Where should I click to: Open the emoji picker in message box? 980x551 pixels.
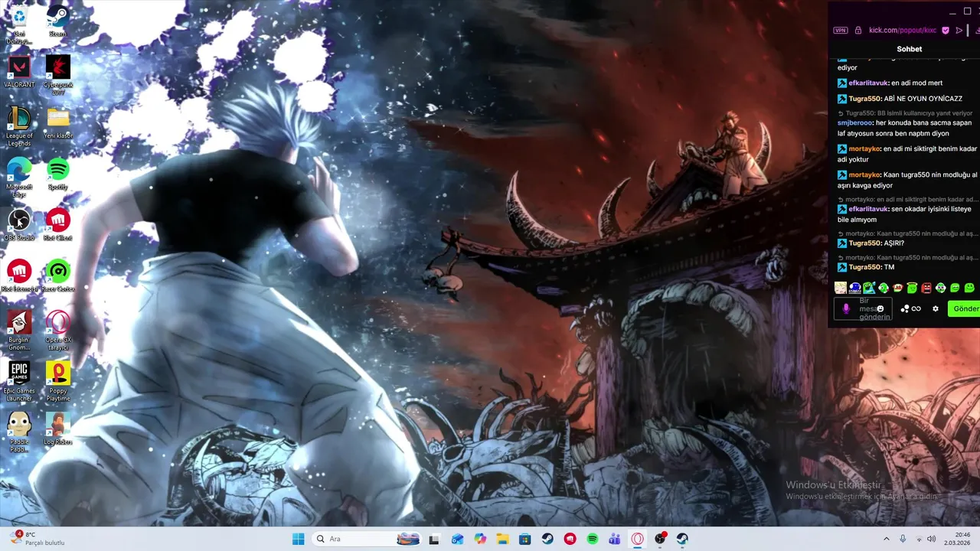click(x=880, y=308)
